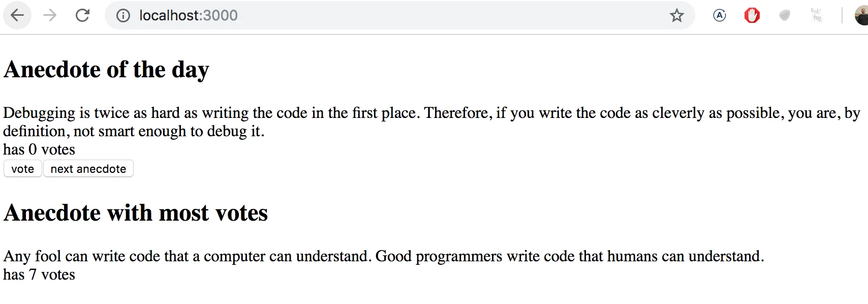This screenshot has height=304, width=868.
Task: Open the profile avatar menu
Action: click(x=862, y=16)
